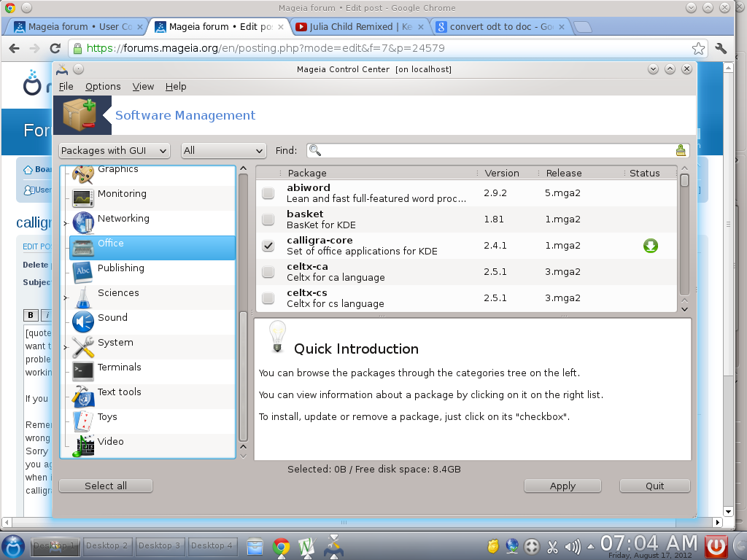The height and width of the screenshot is (560, 747).
Task: Bookmark page with the star icon
Action: click(698, 48)
